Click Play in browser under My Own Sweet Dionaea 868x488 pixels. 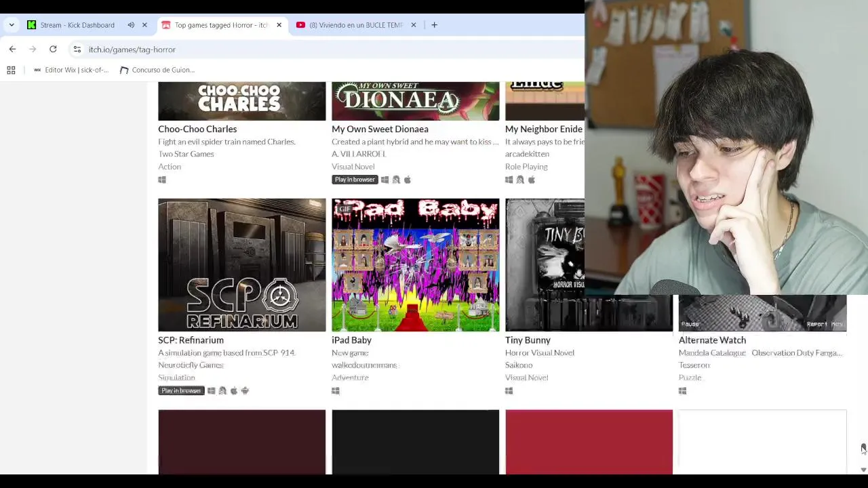[355, 180]
